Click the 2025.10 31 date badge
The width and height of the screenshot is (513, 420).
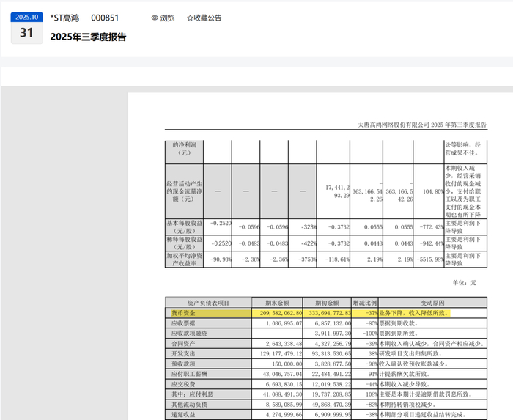[27, 28]
